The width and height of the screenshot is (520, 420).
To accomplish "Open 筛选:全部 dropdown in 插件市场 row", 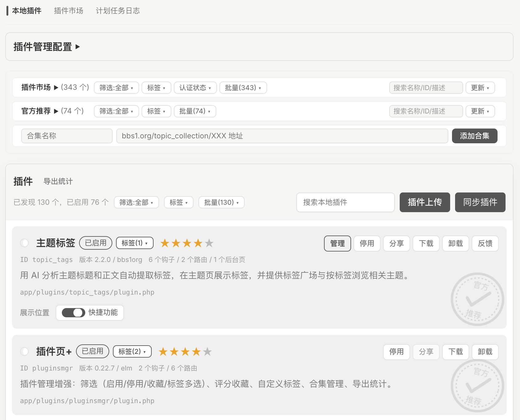I will pos(116,88).
